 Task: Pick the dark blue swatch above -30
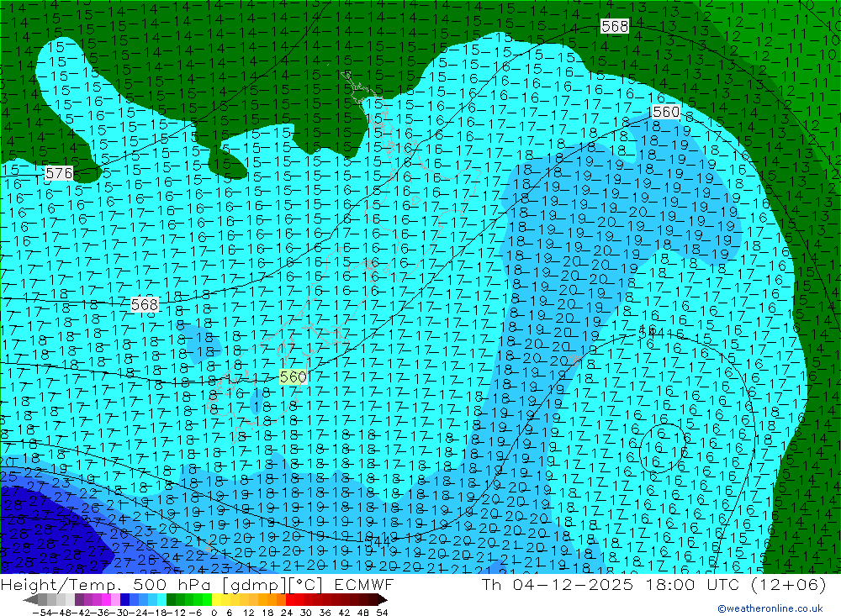point(125,599)
